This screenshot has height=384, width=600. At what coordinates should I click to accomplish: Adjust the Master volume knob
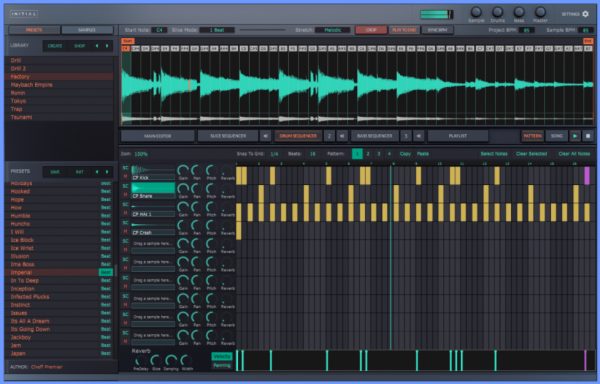pyautogui.click(x=540, y=12)
